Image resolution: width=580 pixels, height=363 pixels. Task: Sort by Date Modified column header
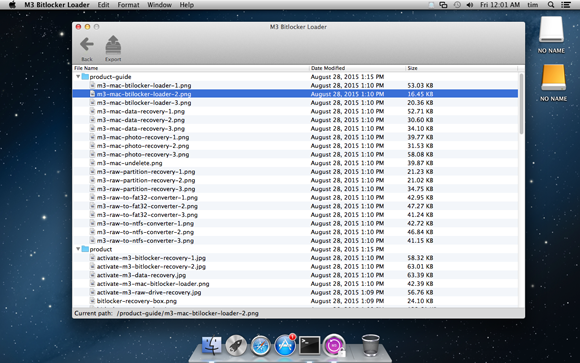357,68
